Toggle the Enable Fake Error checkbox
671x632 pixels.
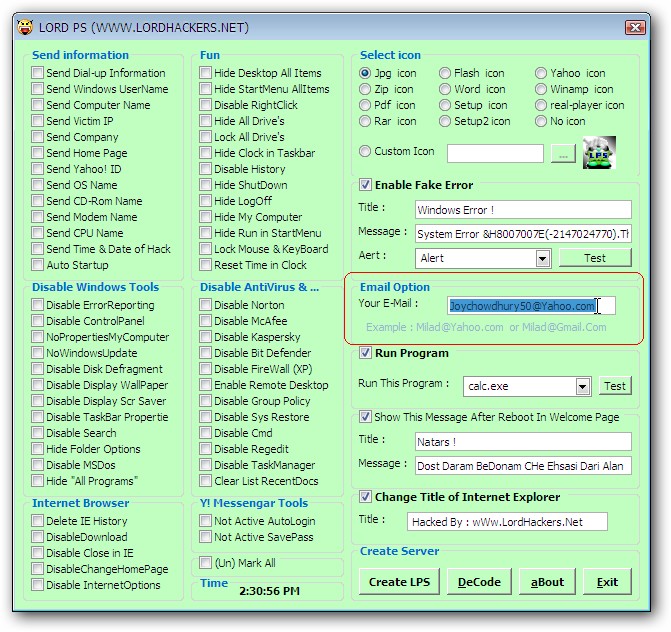click(x=365, y=185)
